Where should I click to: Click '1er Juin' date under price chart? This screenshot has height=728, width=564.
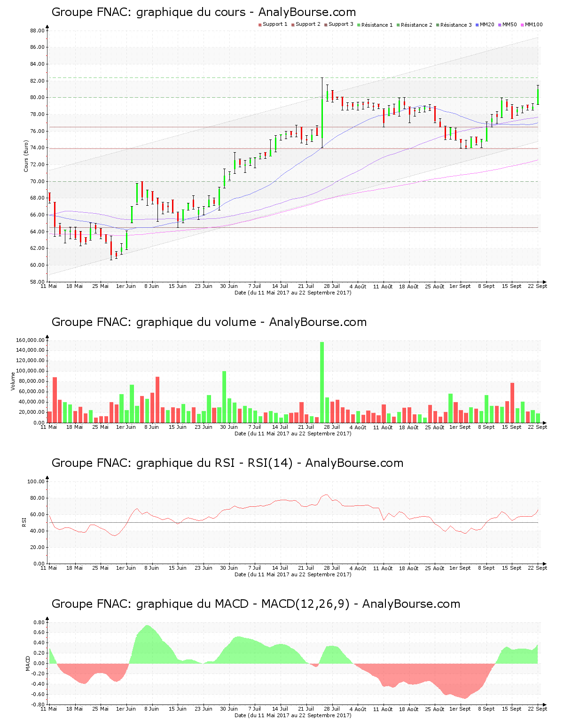tap(126, 286)
